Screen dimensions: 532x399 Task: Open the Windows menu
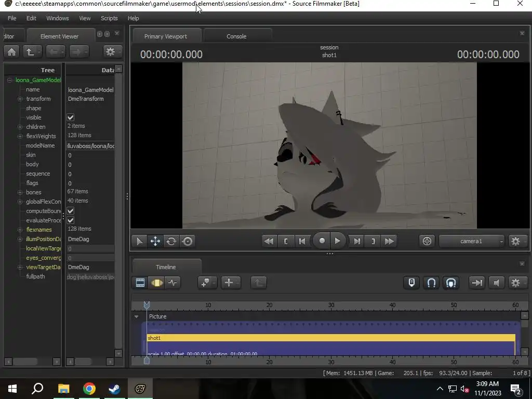coord(57,18)
